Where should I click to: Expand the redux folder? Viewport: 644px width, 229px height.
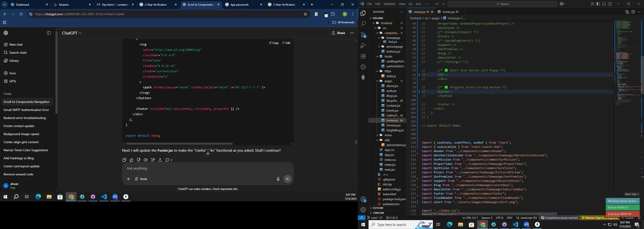pos(388,135)
